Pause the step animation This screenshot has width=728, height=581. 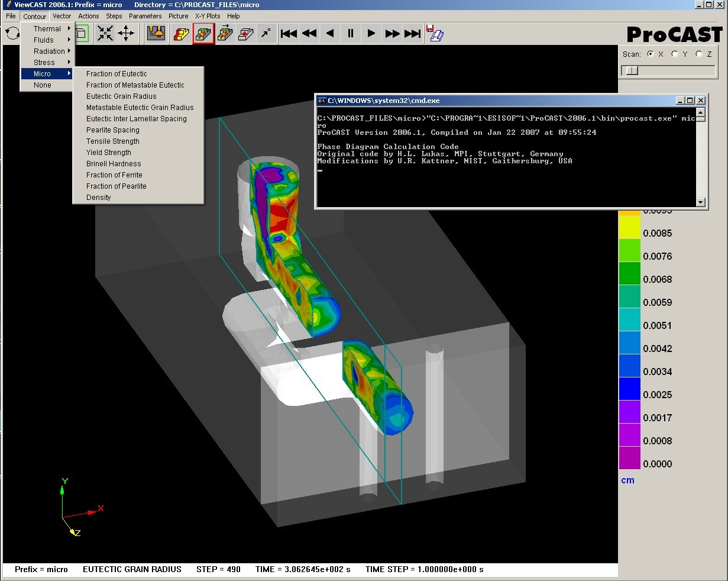(x=351, y=34)
